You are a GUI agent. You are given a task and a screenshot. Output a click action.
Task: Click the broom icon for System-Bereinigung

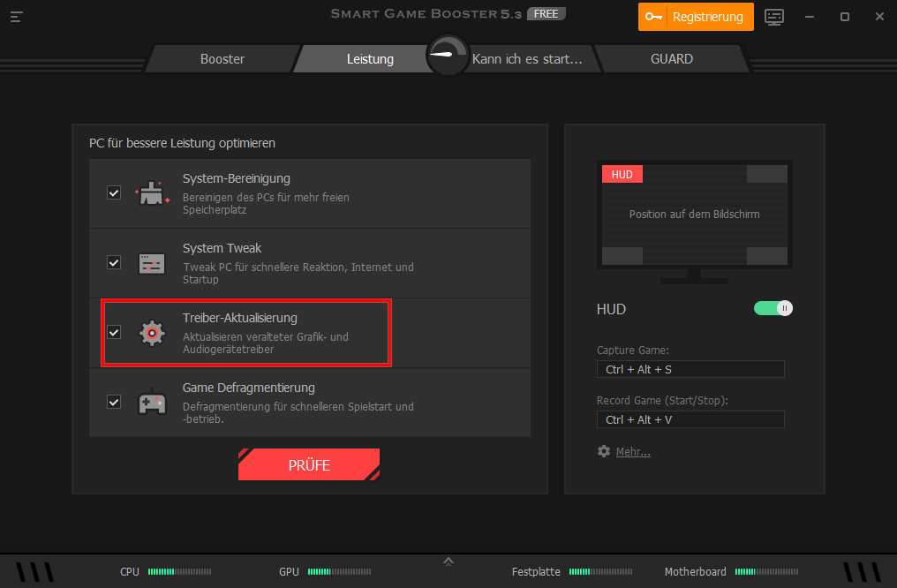pyautogui.click(x=152, y=193)
